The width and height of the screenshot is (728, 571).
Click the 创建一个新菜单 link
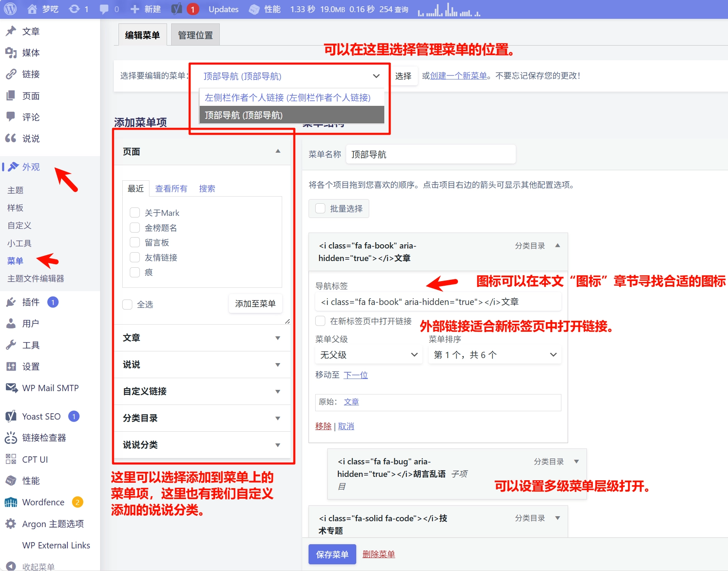[x=459, y=76]
